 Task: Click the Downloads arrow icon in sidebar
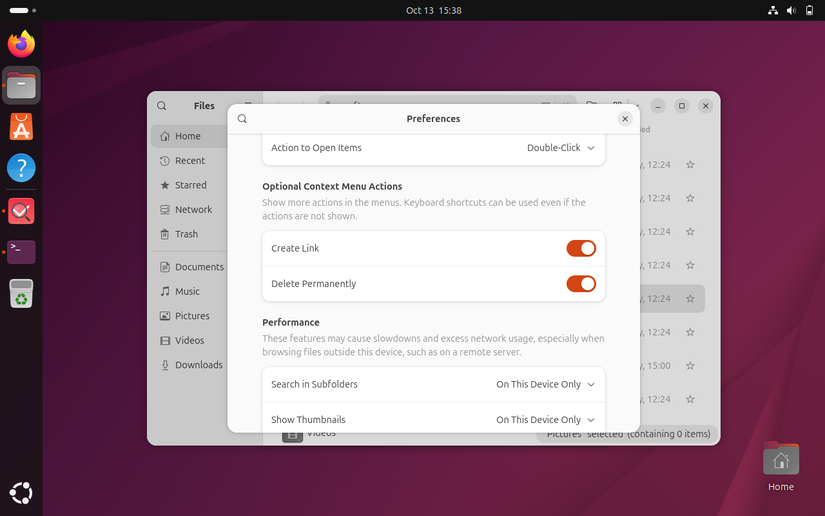tap(165, 365)
